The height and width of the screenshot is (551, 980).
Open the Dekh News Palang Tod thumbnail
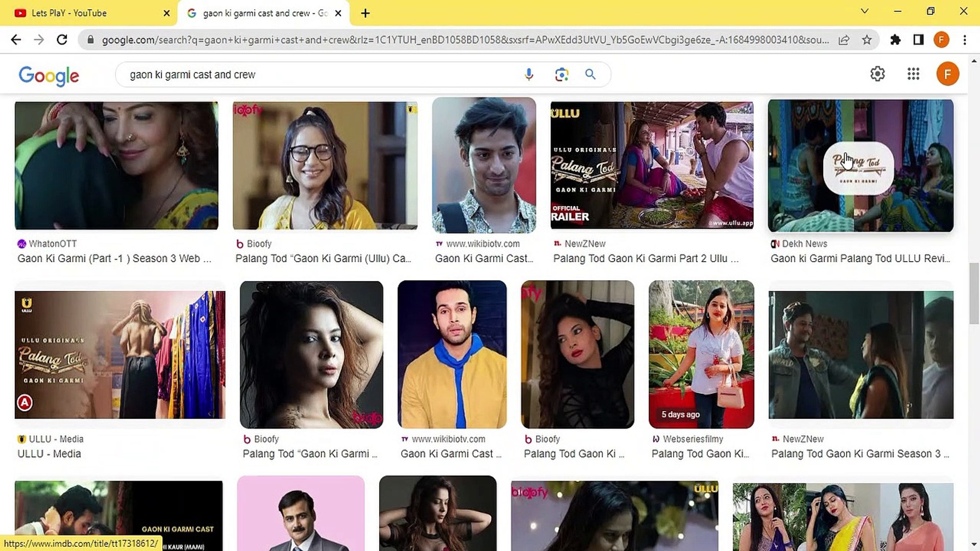[861, 165]
